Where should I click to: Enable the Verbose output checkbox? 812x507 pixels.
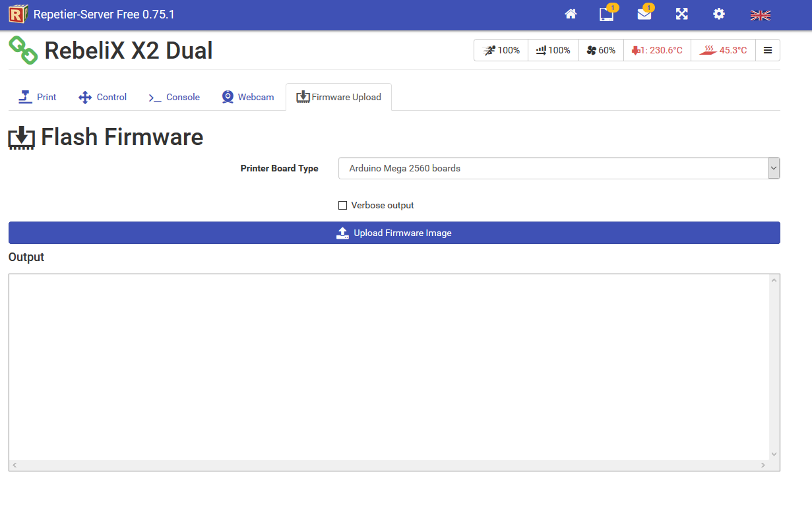click(x=342, y=206)
